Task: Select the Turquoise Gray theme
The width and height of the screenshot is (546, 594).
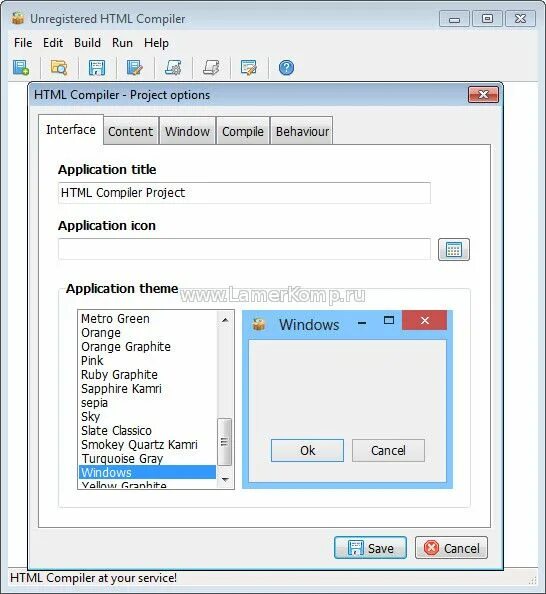Action: (147, 459)
